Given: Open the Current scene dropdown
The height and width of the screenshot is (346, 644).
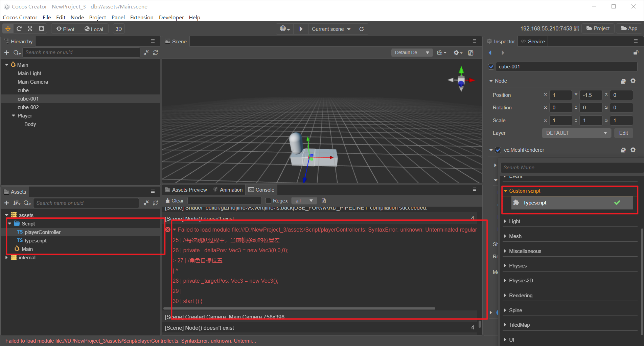Looking at the screenshot, I should (x=331, y=29).
